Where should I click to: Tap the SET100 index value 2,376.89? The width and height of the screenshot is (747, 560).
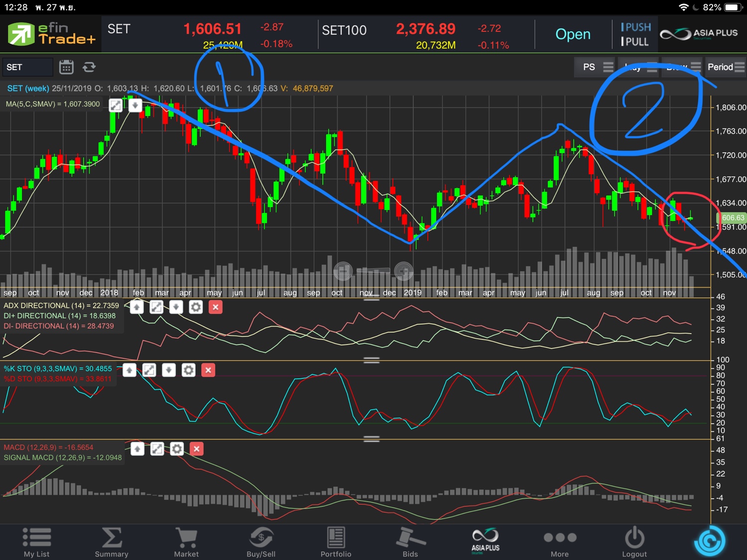point(426,29)
